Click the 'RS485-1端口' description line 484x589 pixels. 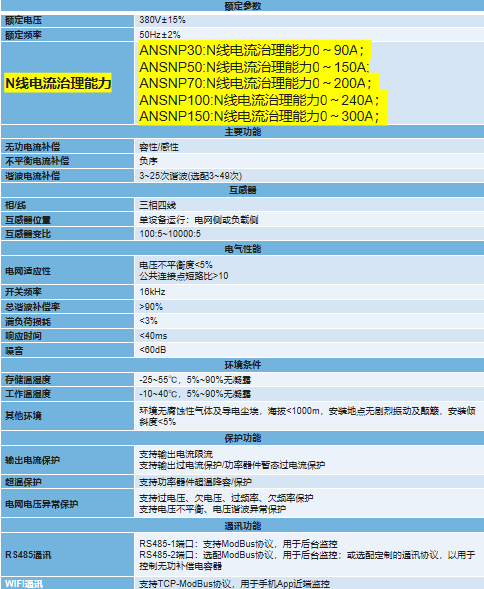tap(238, 544)
